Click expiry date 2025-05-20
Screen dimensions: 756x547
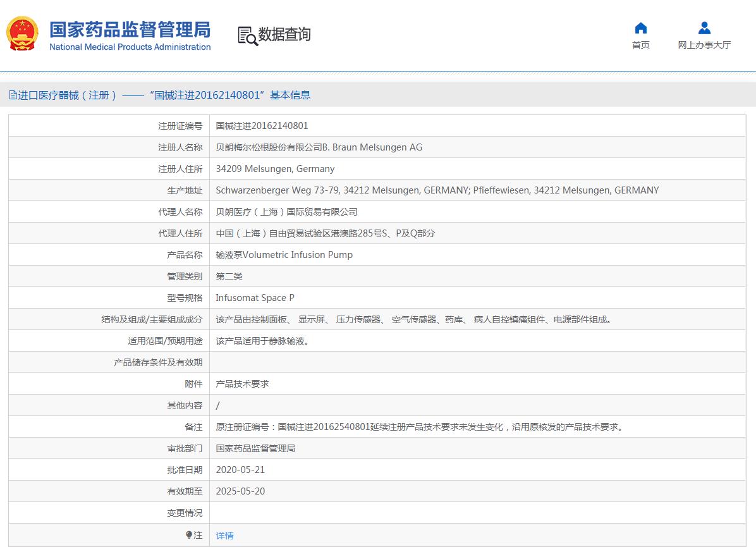240,491
